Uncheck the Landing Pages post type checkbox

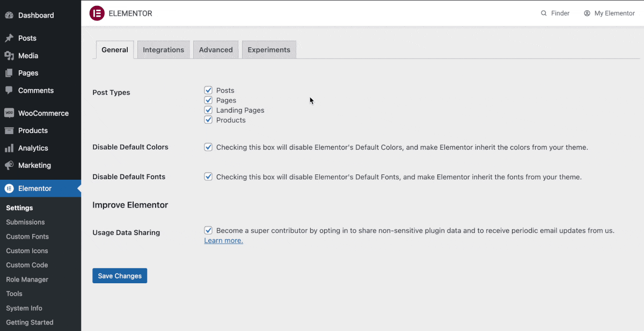pyautogui.click(x=208, y=110)
